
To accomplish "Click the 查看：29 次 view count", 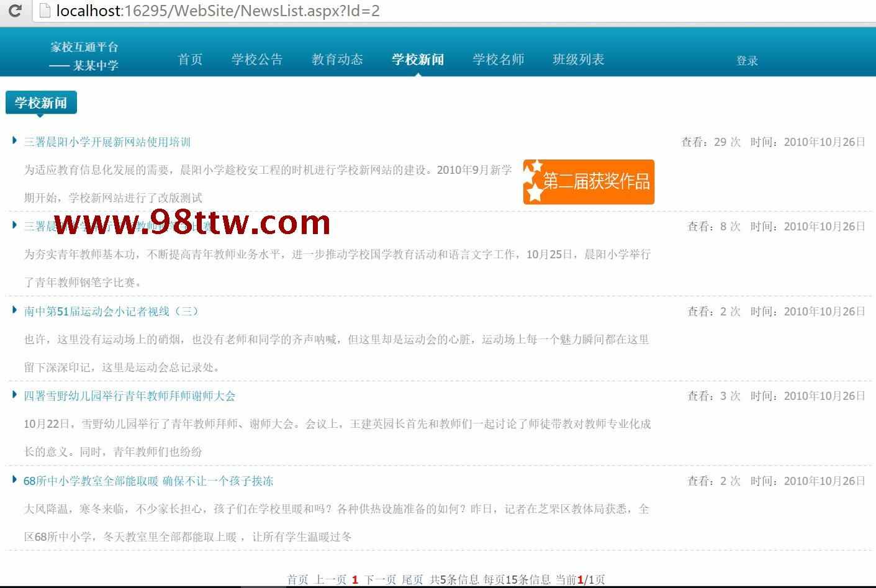I will (x=711, y=142).
